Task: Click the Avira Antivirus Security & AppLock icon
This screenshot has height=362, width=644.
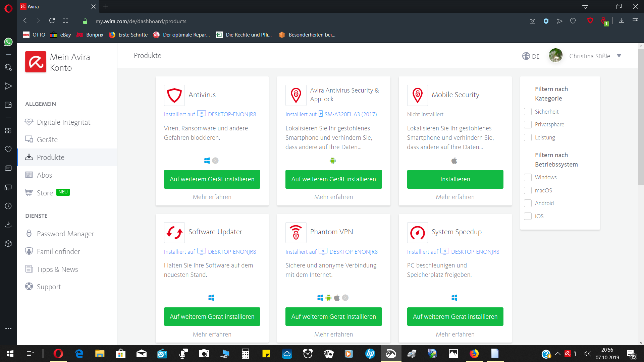Action: click(x=296, y=95)
